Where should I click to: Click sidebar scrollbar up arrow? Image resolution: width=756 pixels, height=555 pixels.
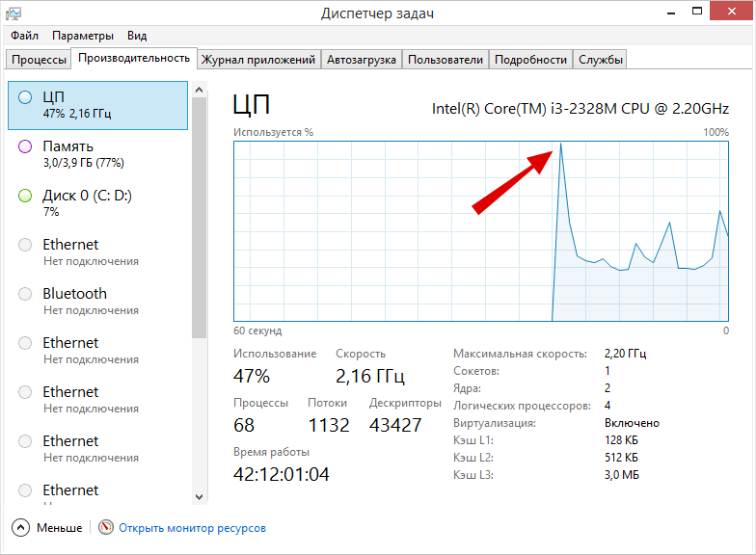199,90
